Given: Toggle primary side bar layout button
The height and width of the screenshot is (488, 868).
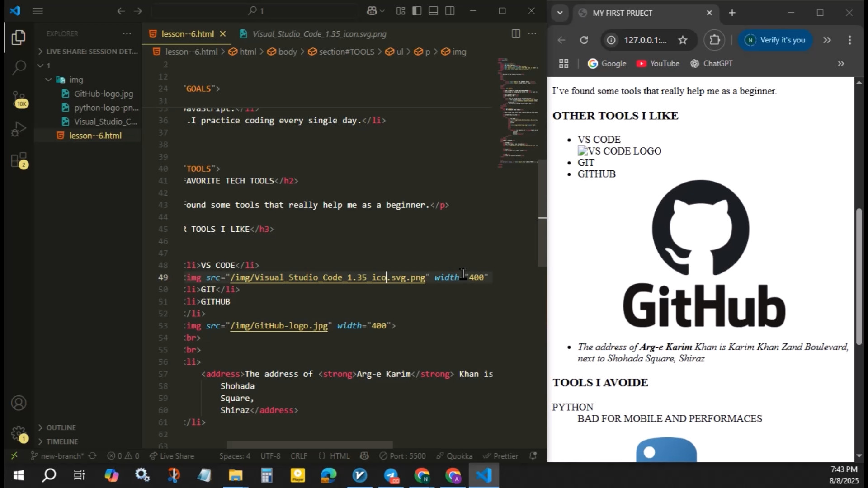Looking at the screenshot, I should (417, 11).
